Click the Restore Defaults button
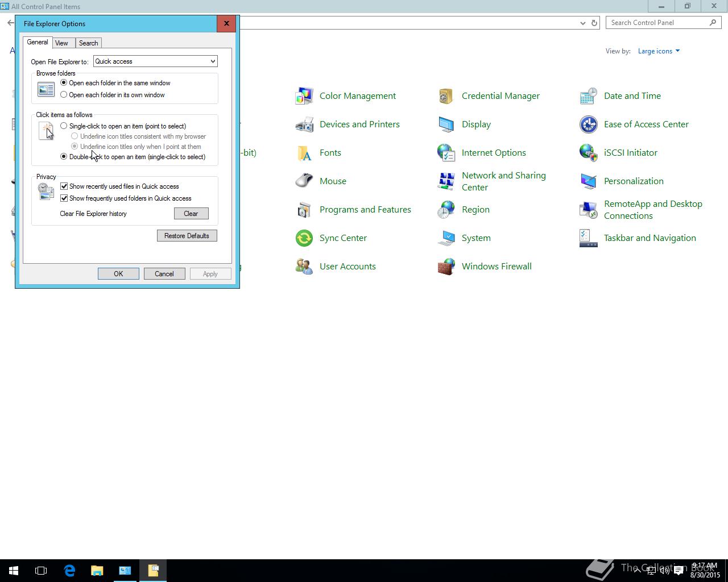Image resolution: width=728 pixels, height=582 pixels. 187,236
